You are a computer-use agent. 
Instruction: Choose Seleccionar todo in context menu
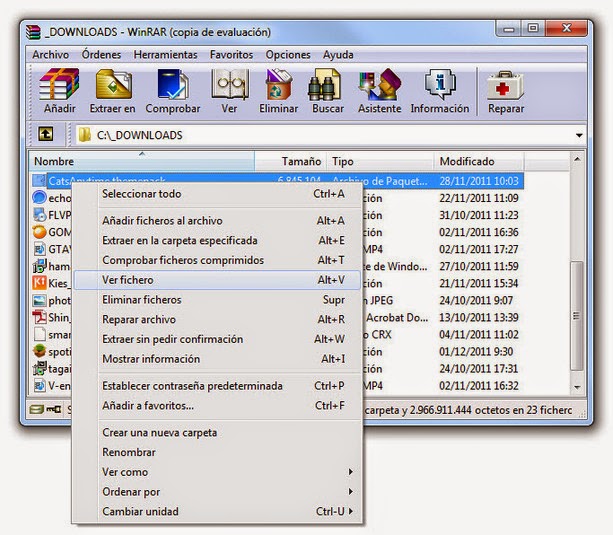pos(217,194)
